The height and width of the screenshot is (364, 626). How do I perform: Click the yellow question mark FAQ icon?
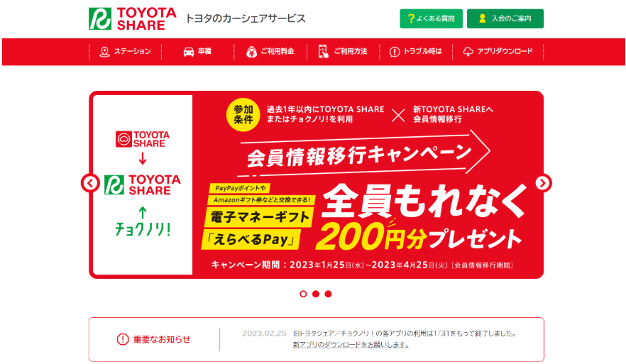point(411,18)
